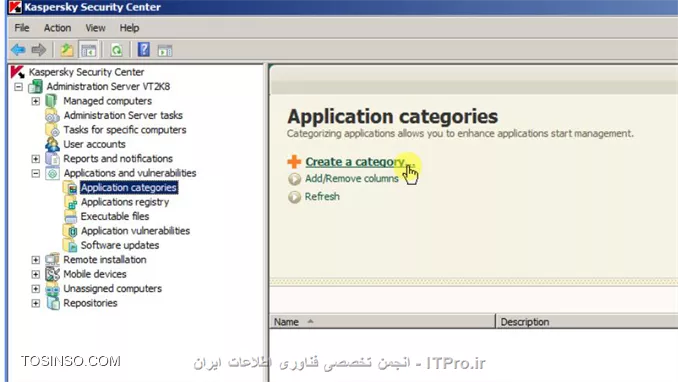Select Mobile devices tree label
The image size is (678, 382).
(95, 274)
